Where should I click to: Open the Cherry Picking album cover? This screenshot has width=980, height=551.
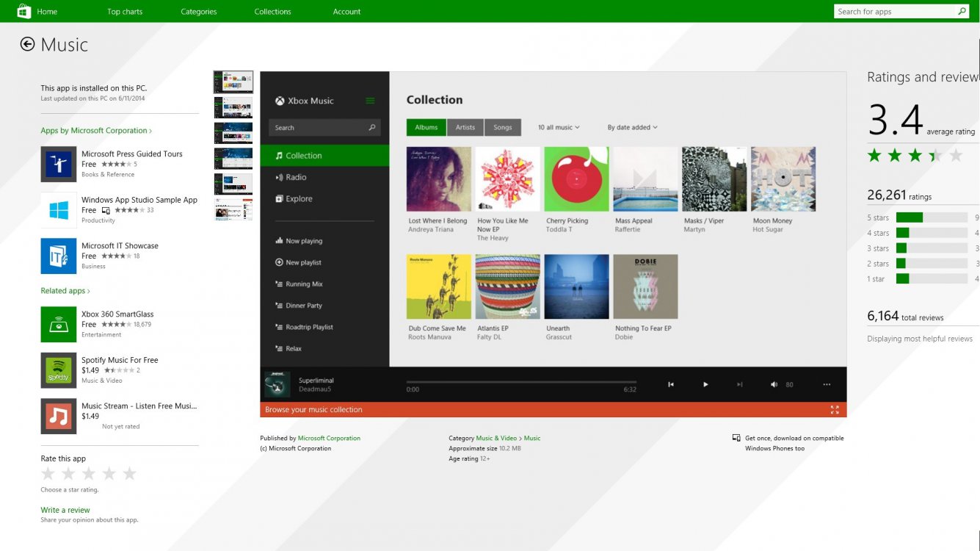click(576, 179)
